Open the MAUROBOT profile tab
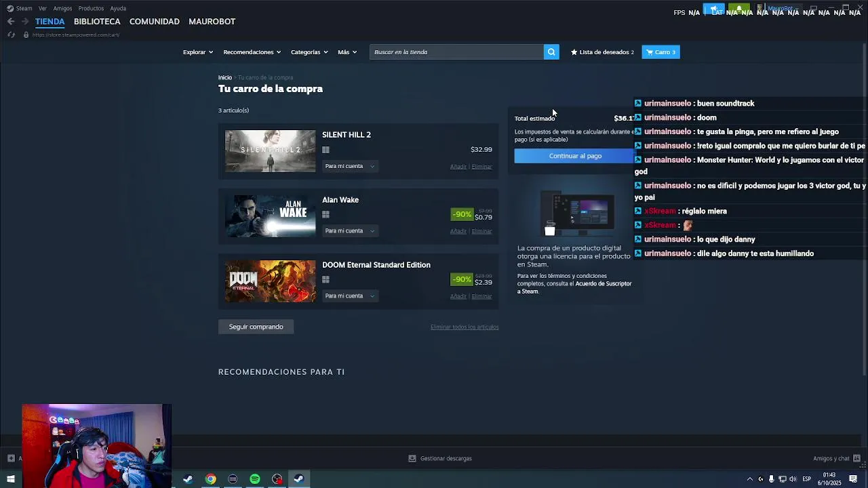Image resolution: width=868 pixels, height=488 pixels. (212, 22)
